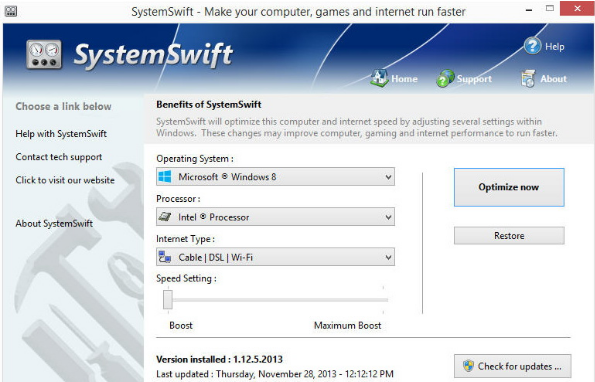Click the blue Help question mark icon
The image size is (595, 382).
coord(532,46)
